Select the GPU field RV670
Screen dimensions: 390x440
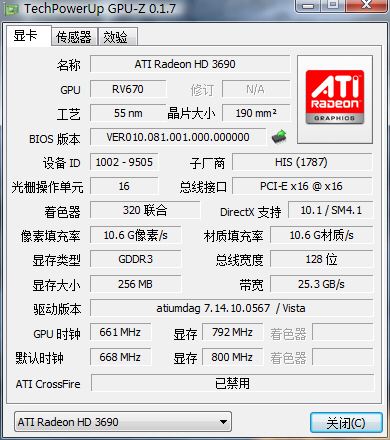[x=128, y=89]
